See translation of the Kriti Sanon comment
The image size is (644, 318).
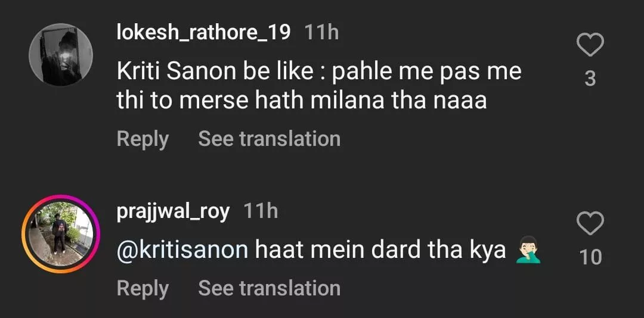(x=269, y=139)
